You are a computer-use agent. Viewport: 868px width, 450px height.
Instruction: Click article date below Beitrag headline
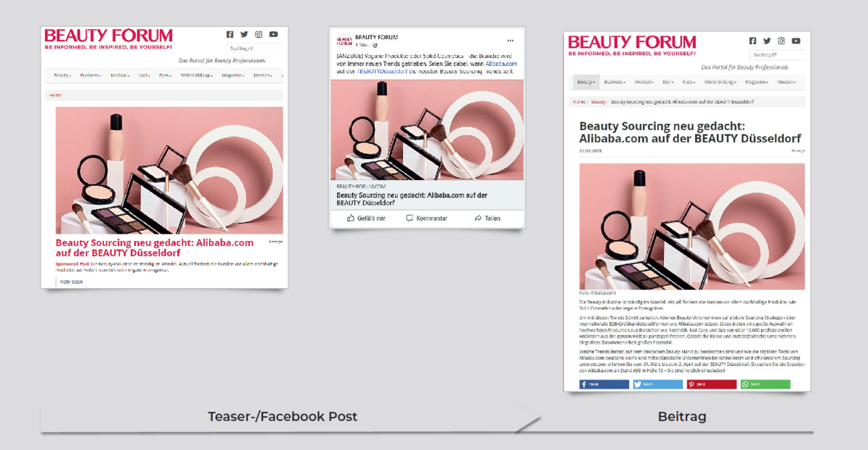coord(590,150)
